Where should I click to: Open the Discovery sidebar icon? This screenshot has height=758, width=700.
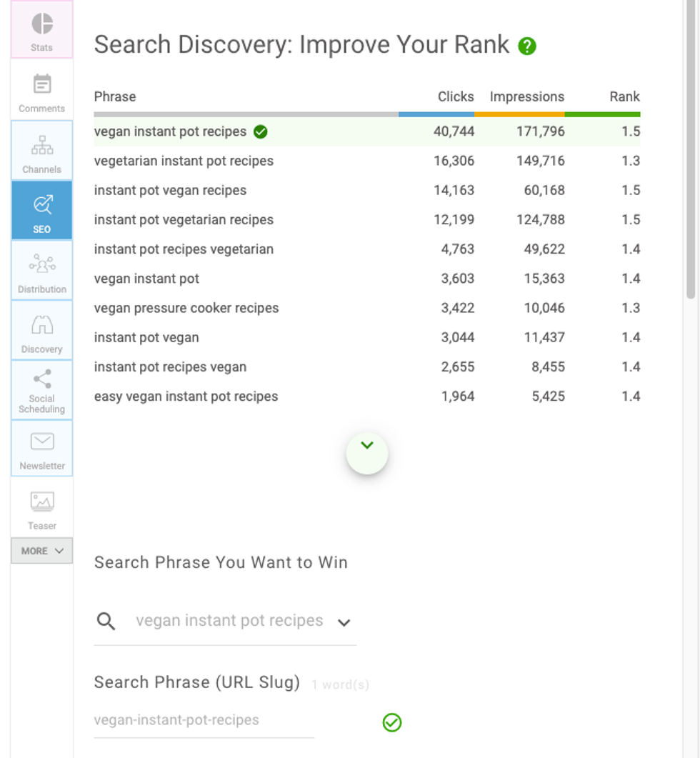click(42, 331)
